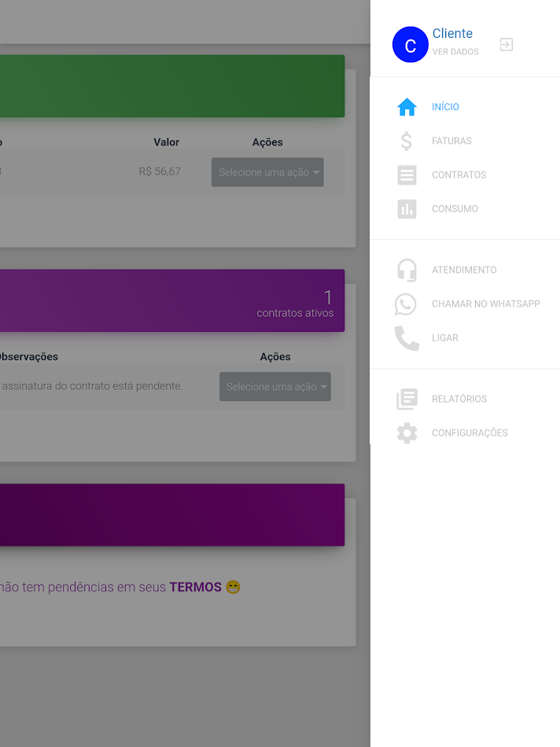Open action dropdown in pending contract row

pos(275,386)
